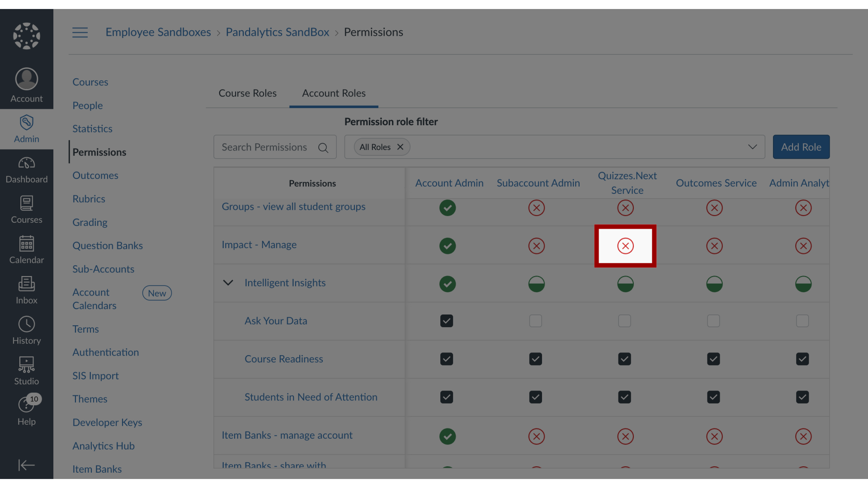Screen dimensions: 868x488
Task: Uncheck Course Readiness for Subaccount Admin
Action: (x=536, y=359)
